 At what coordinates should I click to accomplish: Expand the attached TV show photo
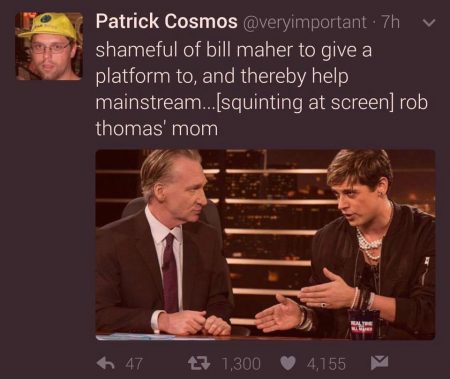[265, 245]
